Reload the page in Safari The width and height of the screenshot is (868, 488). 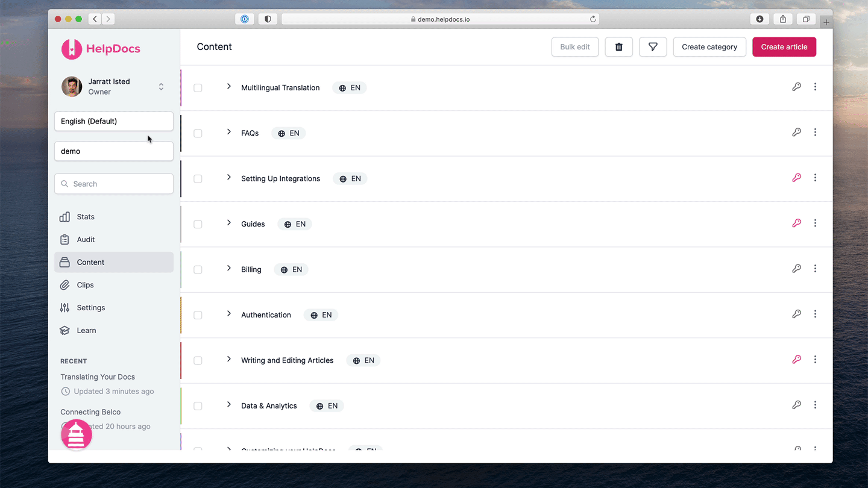(593, 19)
